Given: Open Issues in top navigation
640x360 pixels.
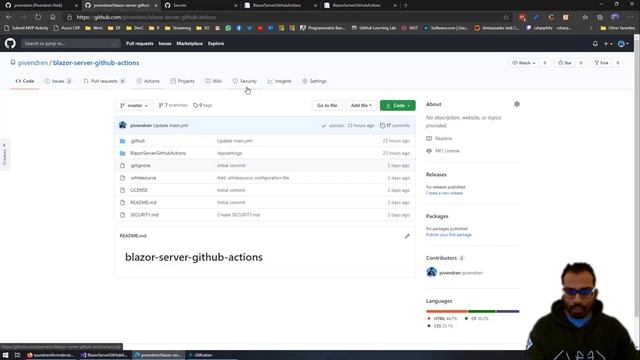Looking at the screenshot, I should point(165,44).
